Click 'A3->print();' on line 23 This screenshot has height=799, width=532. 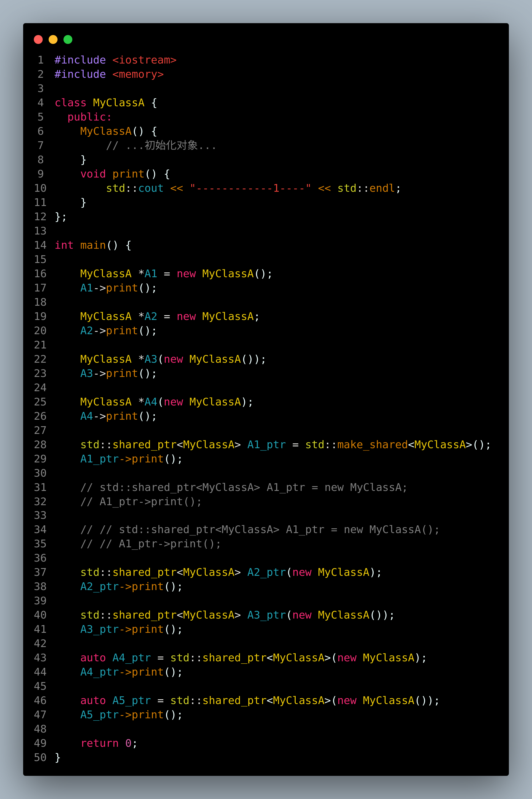point(119,373)
